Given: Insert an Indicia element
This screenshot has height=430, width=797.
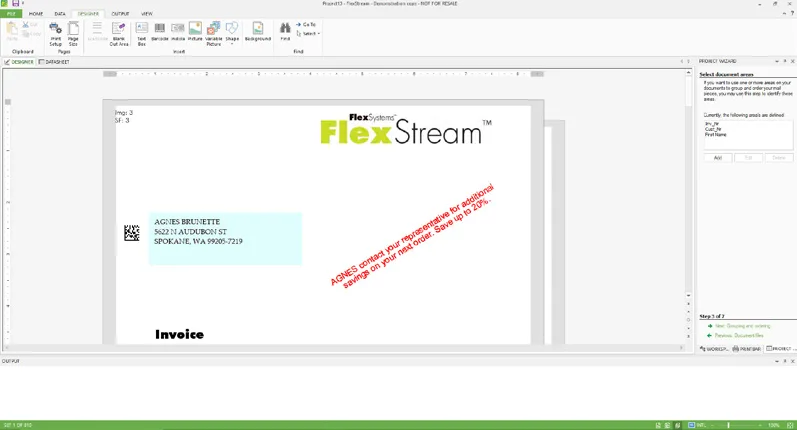Looking at the screenshot, I should pos(178,32).
